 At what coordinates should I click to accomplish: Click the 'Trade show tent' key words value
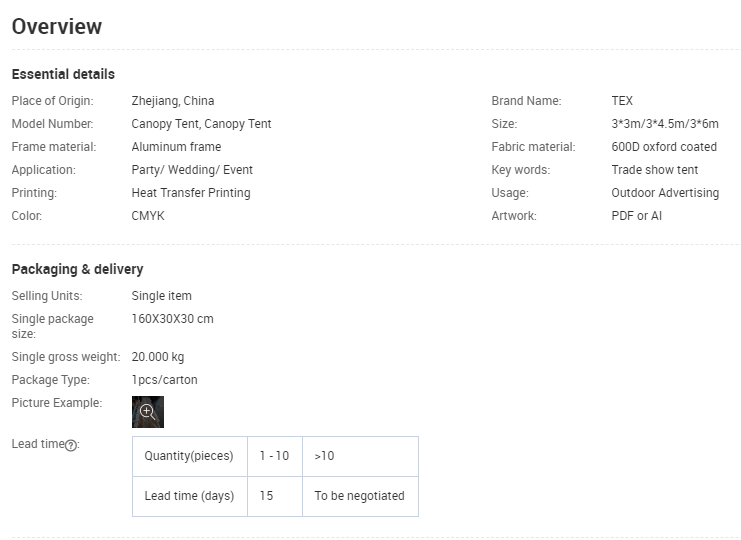point(655,170)
